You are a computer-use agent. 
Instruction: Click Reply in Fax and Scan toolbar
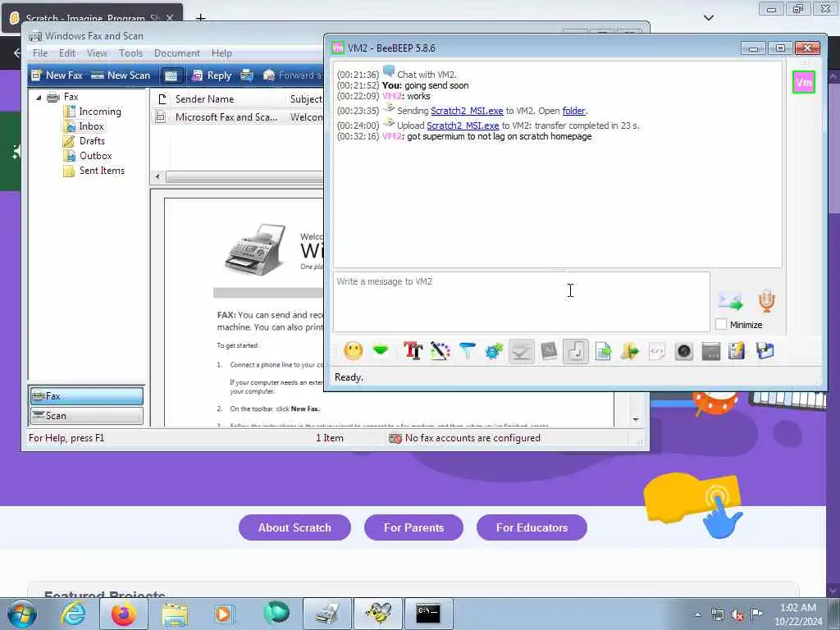coord(212,75)
